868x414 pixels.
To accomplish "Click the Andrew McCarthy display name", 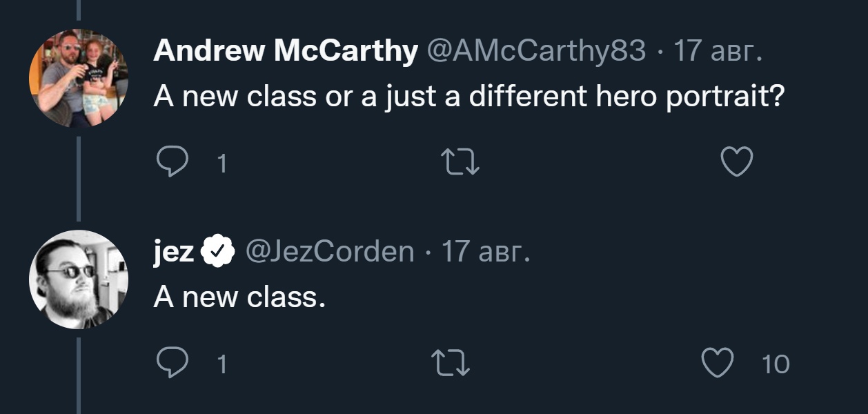I will click(286, 51).
